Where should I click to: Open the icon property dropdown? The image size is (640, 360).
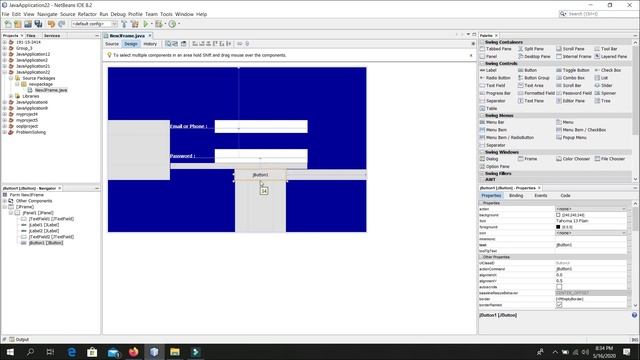[x=624, y=233]
